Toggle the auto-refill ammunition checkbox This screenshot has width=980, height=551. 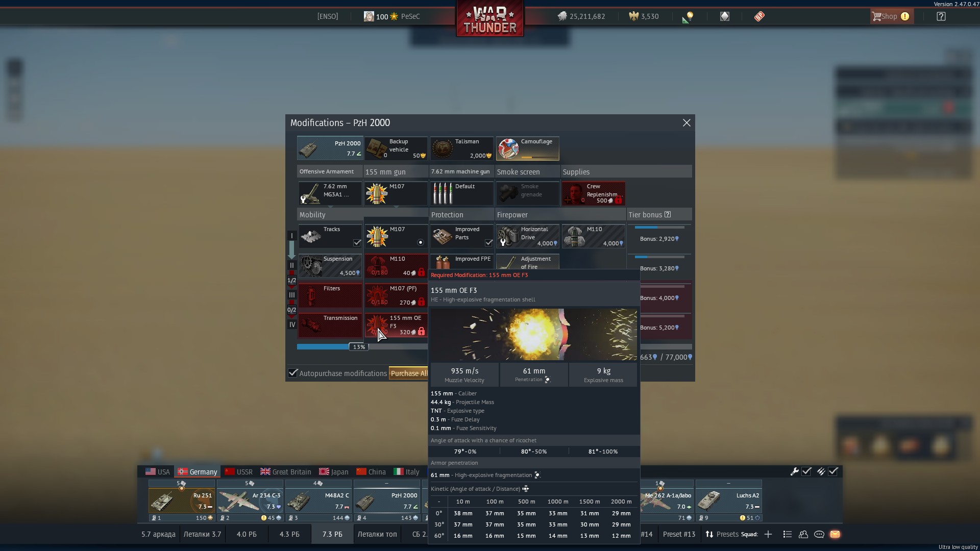coord(833,471)
